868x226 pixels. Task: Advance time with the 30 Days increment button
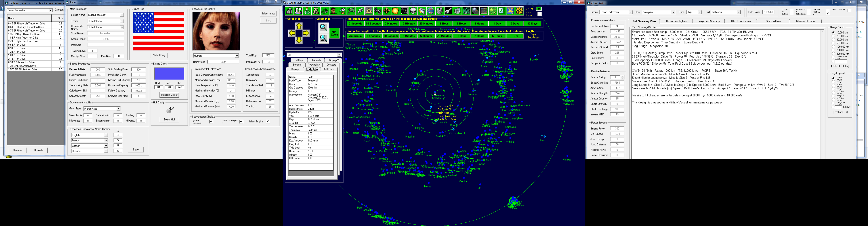point(532,24)
